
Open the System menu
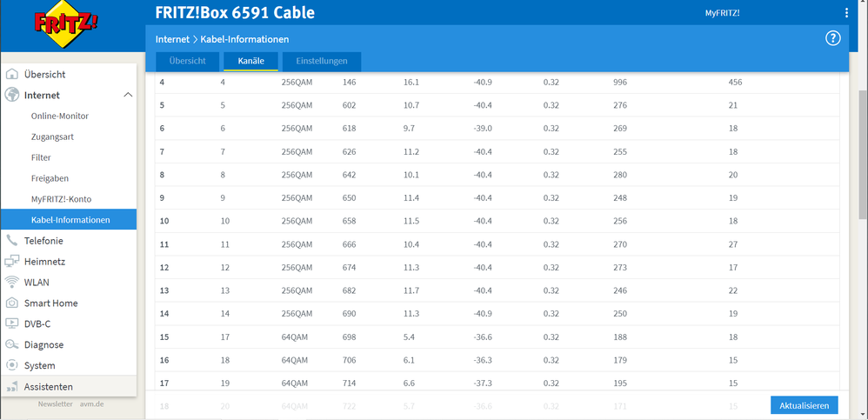[x=69, y=366]
